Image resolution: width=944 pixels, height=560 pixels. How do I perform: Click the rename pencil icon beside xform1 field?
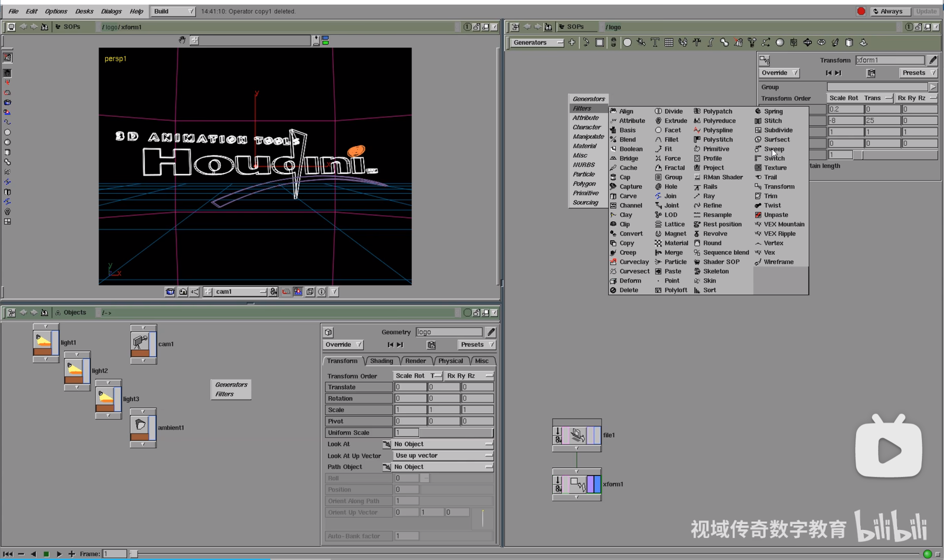tap(932, 60)
